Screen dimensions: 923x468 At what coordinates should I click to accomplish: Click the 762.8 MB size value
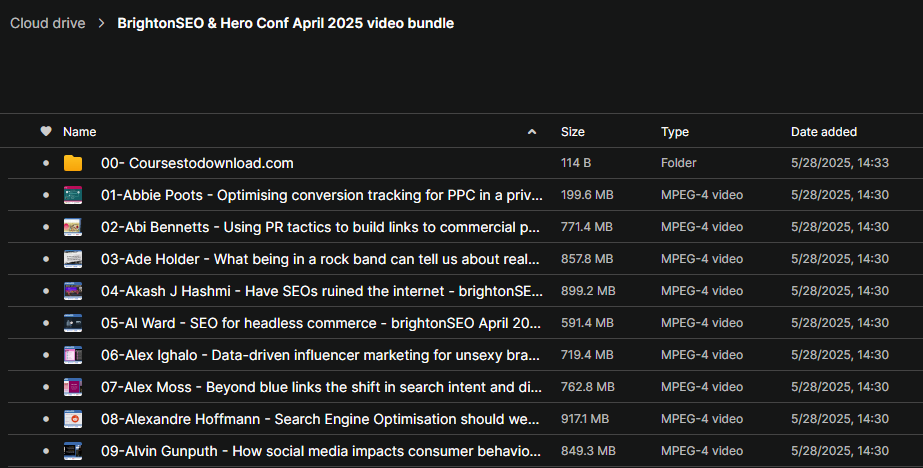click(587, 387)
